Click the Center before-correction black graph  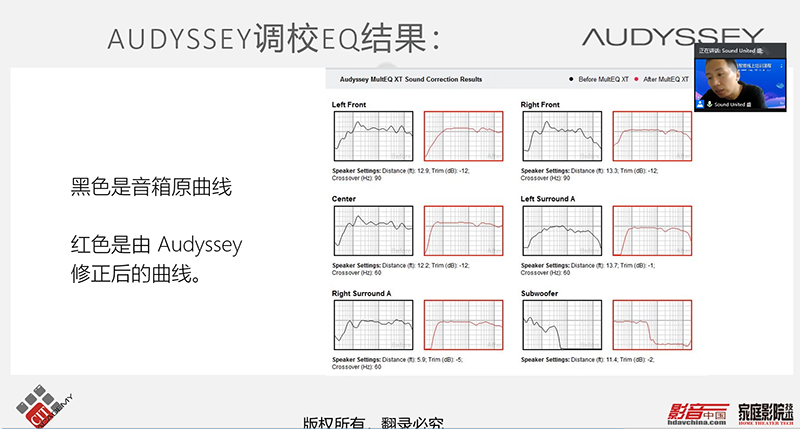tap(373, 231)
